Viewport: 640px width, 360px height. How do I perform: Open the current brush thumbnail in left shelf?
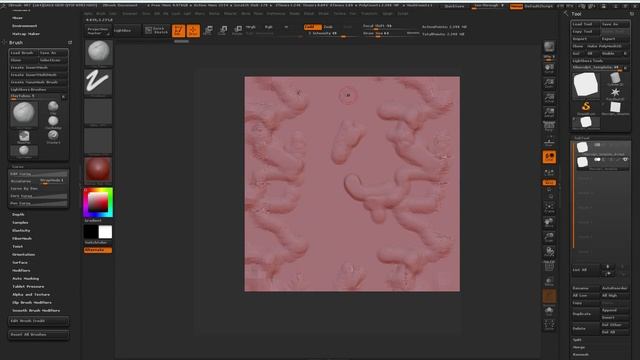pyautogui.click(x=98, y=53)
